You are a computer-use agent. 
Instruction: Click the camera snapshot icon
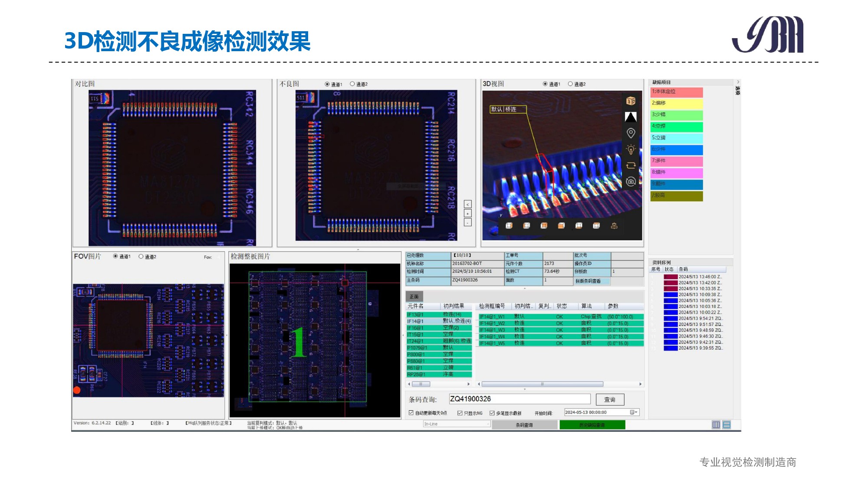pos(631,181)
